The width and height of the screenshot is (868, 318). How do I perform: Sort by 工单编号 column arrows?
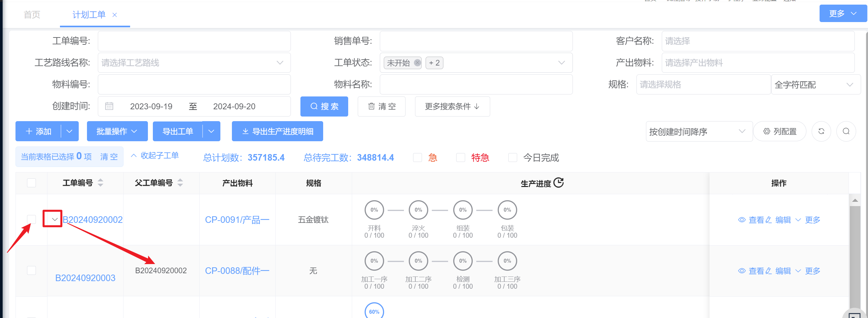[100, 183]
